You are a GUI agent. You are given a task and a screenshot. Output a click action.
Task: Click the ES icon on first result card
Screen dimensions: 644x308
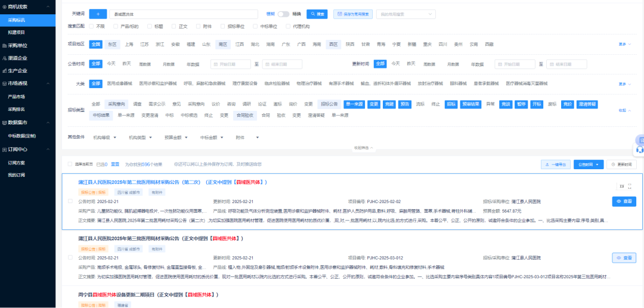pos(622,186)
